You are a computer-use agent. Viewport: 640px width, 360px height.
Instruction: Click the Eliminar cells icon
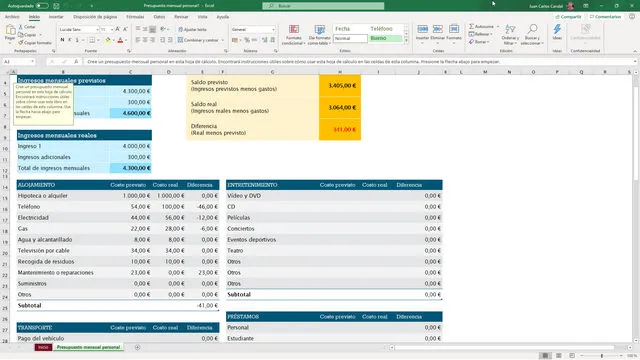click(x=438, y=29)
